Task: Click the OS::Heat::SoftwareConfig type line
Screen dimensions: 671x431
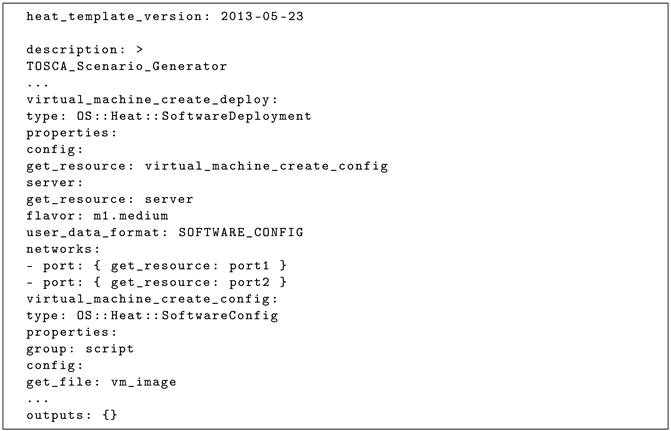Action: 152,315
